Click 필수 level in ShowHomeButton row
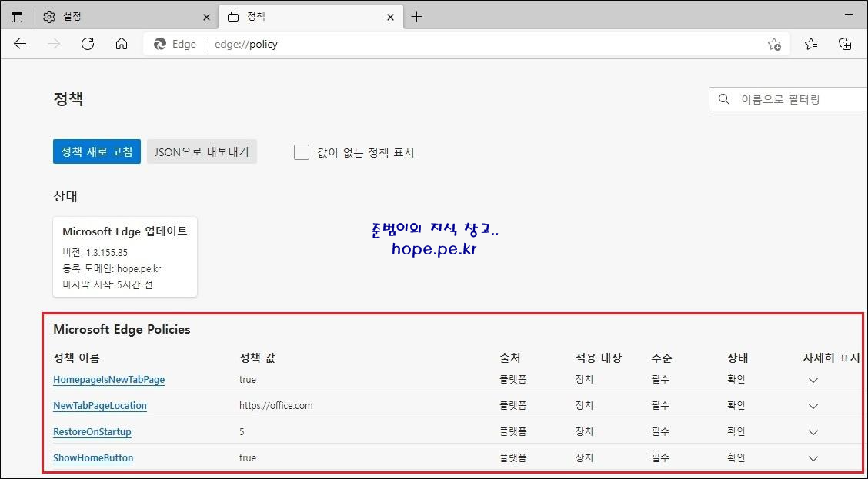868x479 pixels. 660,457
